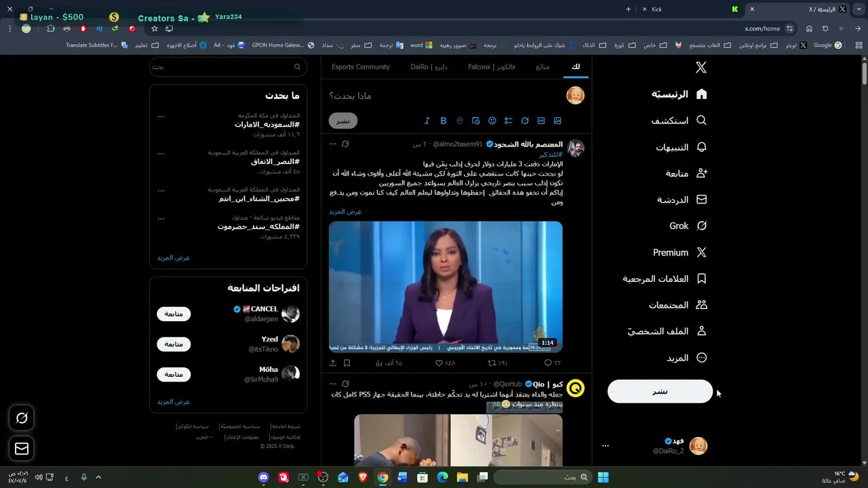Image resolution: width=868 pixels, height=488 pixels.
Task: Toggle italic formatting in composer
Action: click(x=427, y=121)
